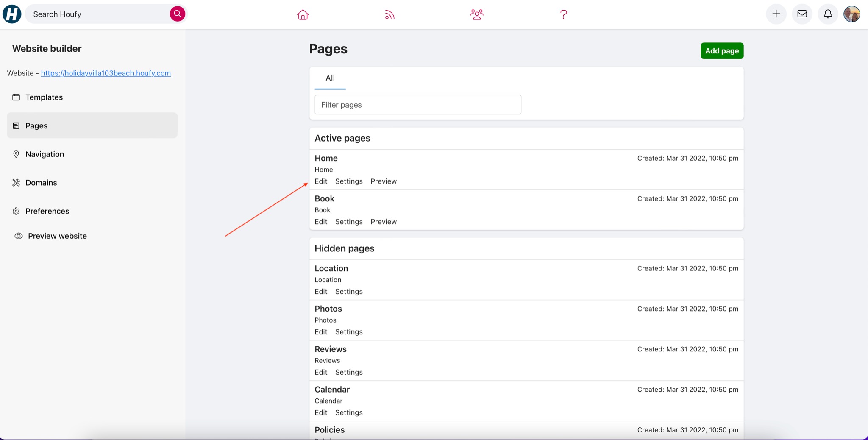This screenshot has height=440, width=868.
Task: Open Settings for the Reviews page
Action: click(349, 372)
